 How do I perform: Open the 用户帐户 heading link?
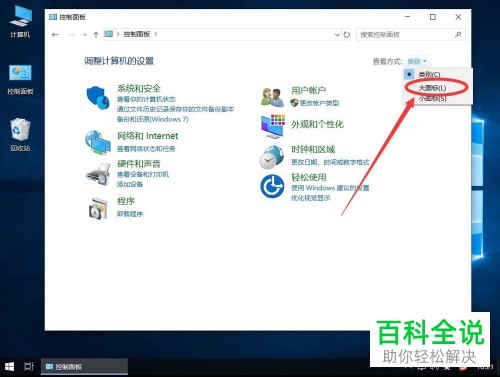coord(309,90)
